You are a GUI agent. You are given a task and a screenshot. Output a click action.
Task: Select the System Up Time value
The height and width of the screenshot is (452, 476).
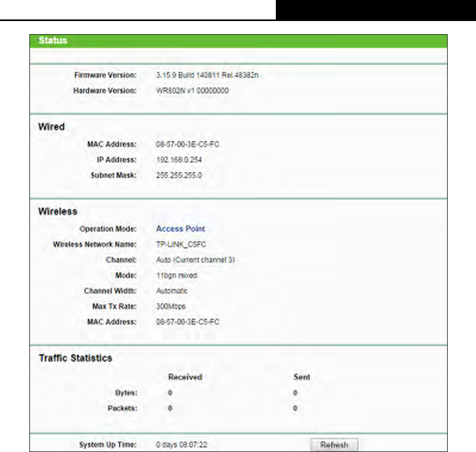tap(182, 445)
